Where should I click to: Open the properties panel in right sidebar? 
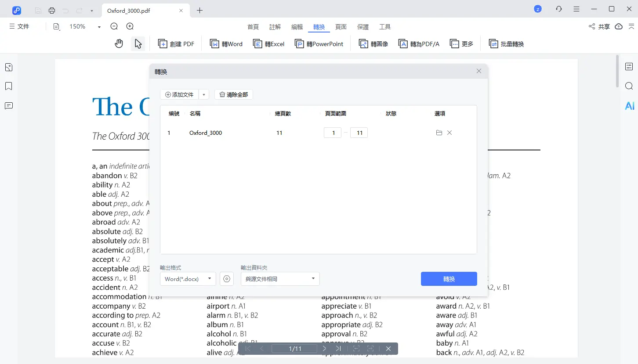pos(629,66)
